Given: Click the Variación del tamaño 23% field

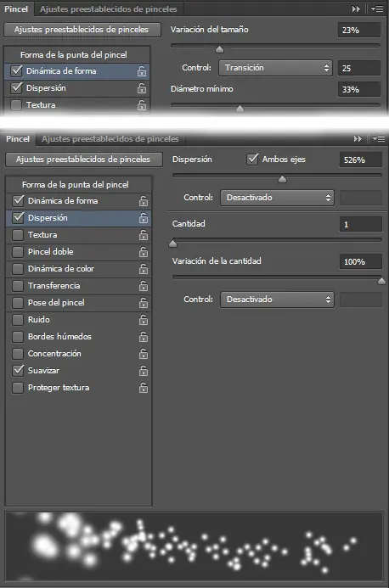Looking at the screenshot, I should pyautogui.click(x=359, y=30).
